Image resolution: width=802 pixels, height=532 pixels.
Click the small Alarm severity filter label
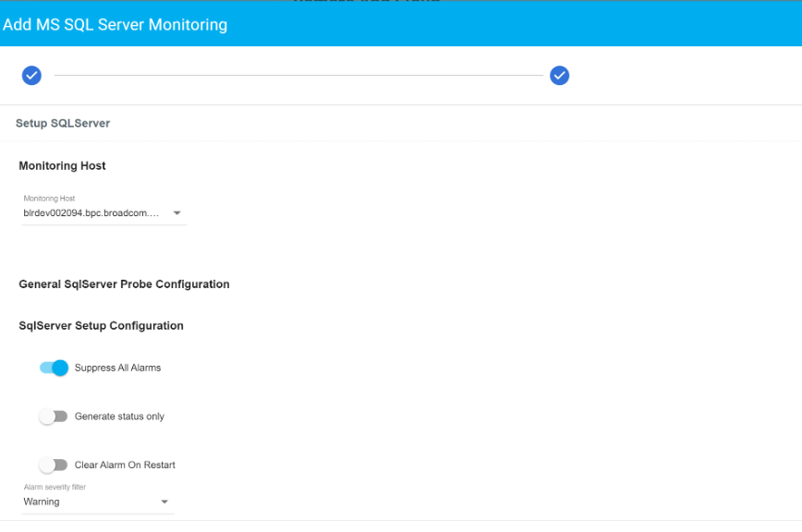tap(55, 486)
